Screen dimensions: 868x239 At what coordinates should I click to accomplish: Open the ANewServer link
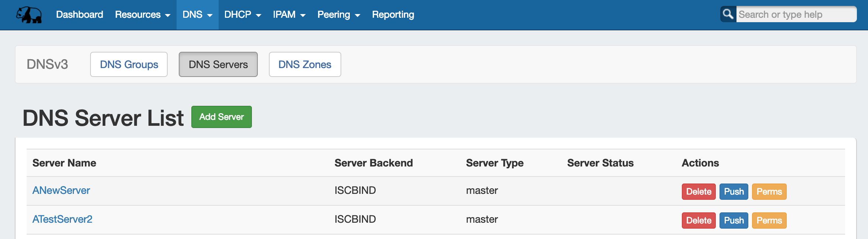click(x=61, y=190)
